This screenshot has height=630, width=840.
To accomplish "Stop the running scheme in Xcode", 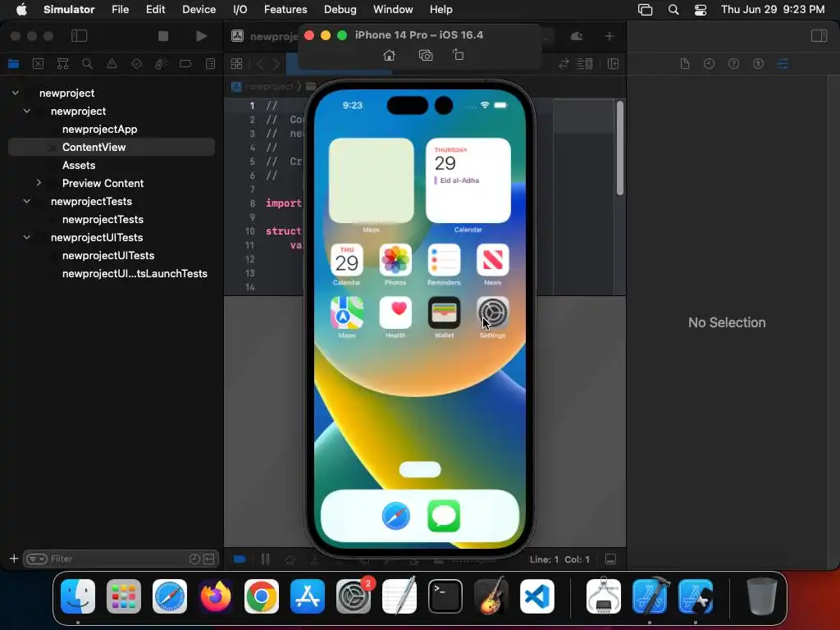I will 163,36.
